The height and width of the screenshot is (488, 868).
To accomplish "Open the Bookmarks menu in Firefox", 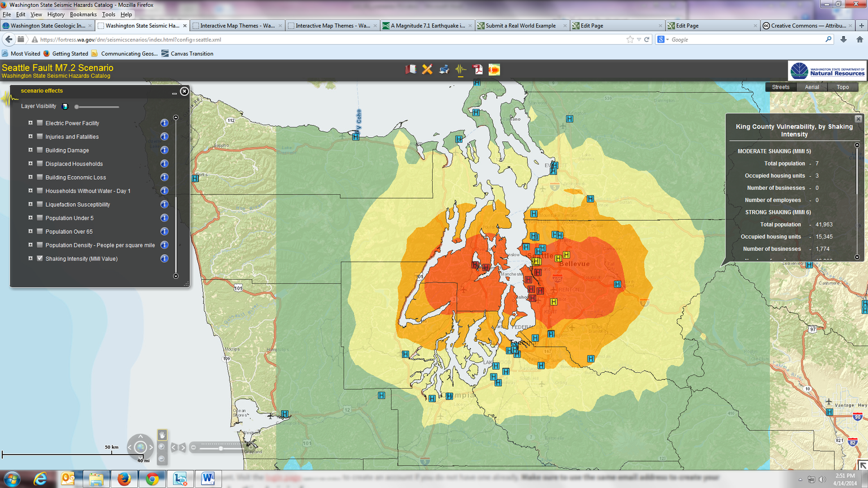I will point(83,14).
